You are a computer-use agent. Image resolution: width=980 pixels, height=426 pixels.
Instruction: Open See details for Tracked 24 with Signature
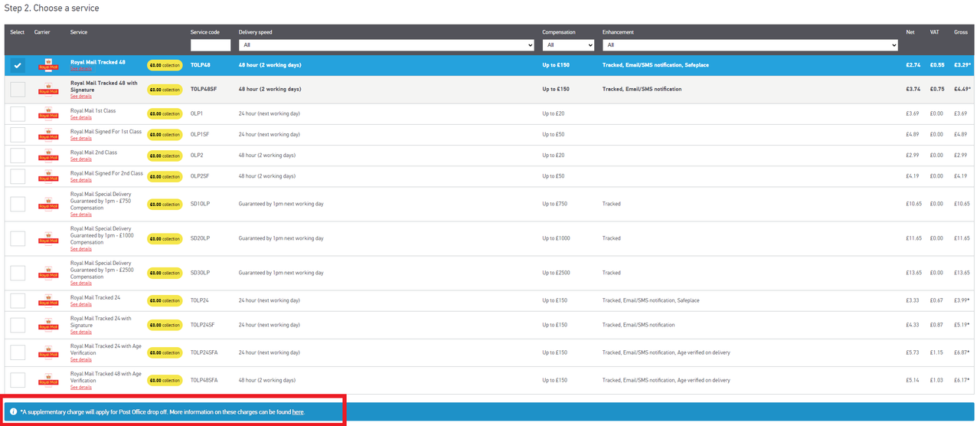click(x=81, y=332)
